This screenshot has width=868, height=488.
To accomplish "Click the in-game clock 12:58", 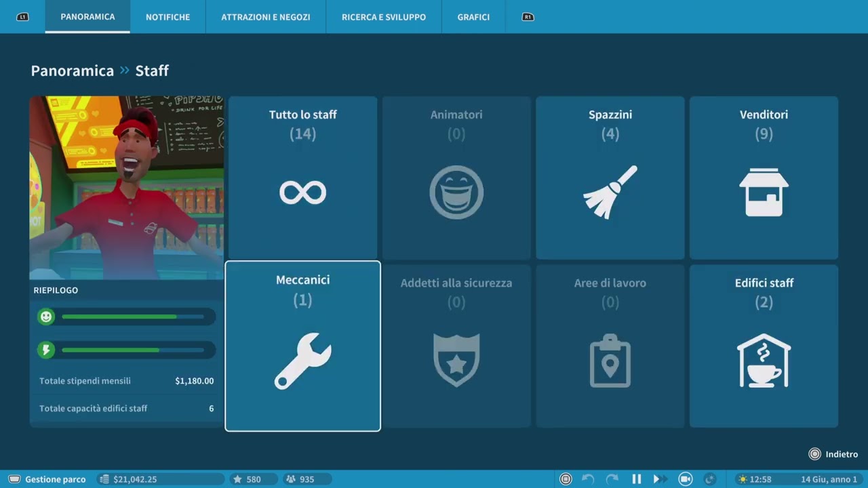I will [x=761, y=479].
